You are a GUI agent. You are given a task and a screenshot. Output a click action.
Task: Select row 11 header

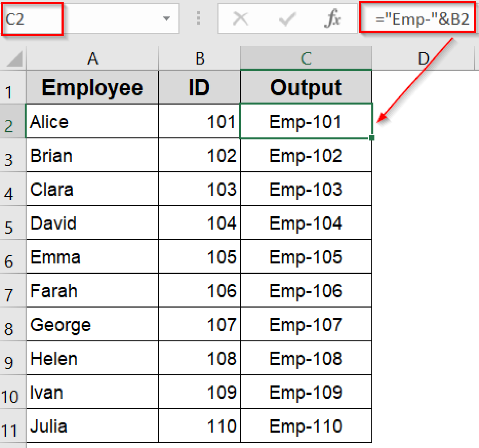pyautogui.click(x=9, y=426)
